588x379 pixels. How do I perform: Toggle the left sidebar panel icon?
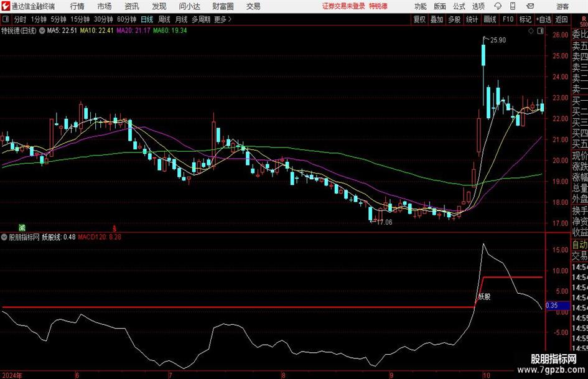pos(6,19)
